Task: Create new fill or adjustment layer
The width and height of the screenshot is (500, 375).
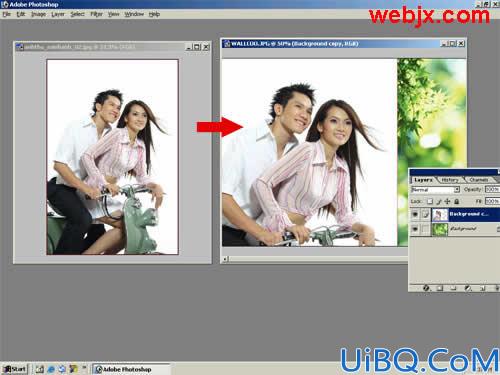Action: [468, 288]
